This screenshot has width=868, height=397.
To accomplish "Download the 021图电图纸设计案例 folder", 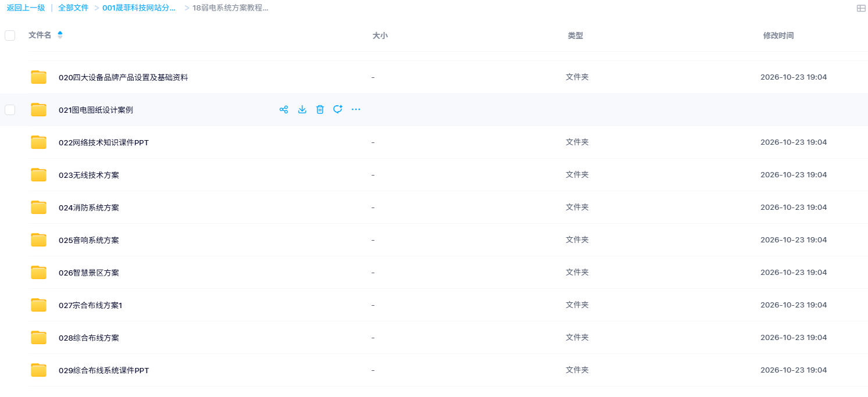I will pos(302,109).
